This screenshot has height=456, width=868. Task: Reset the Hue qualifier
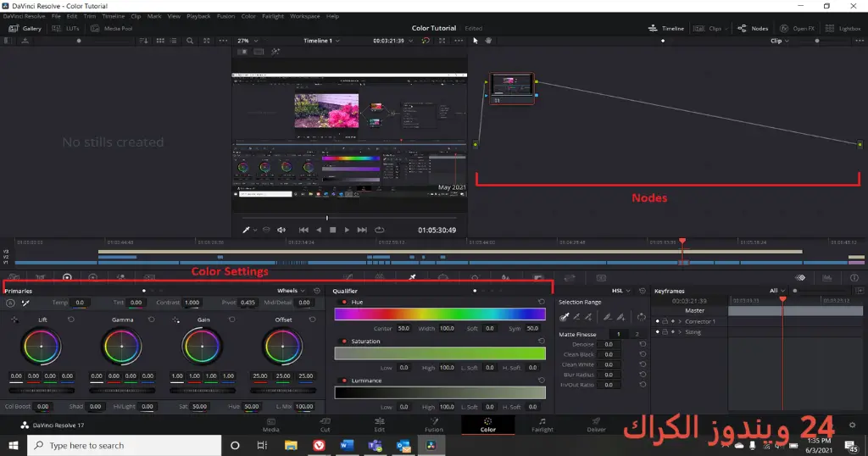542,302
